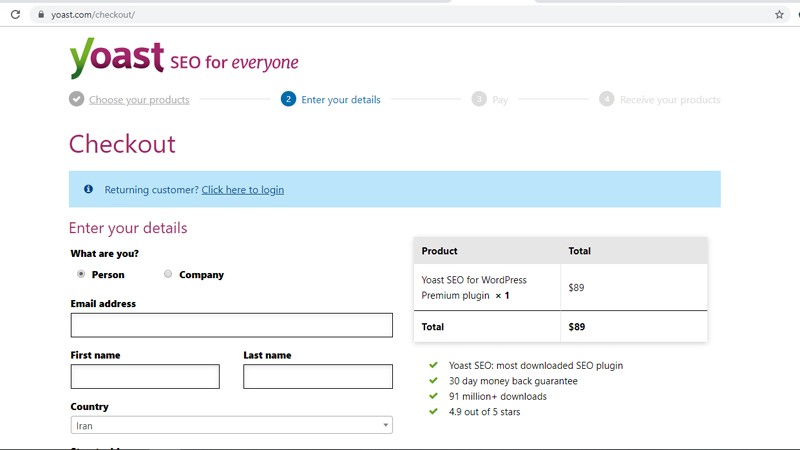Click the step 4 circle icon
This screenshot has height=450, width=800.
tap(606, 99)
